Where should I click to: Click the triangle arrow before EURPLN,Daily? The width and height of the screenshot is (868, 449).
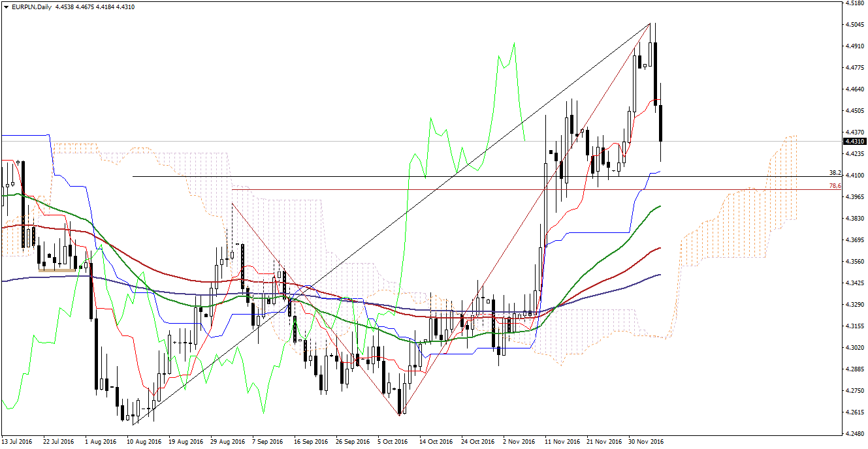click(x=6, y=7)
